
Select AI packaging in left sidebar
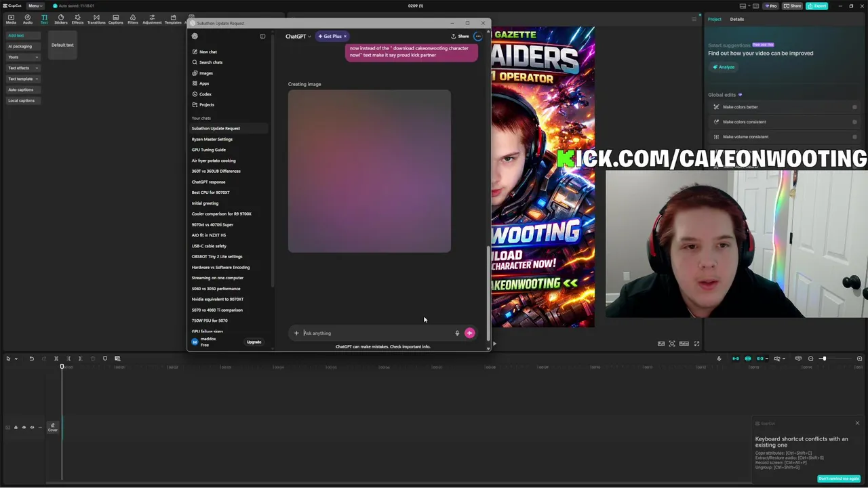point(22,46)
